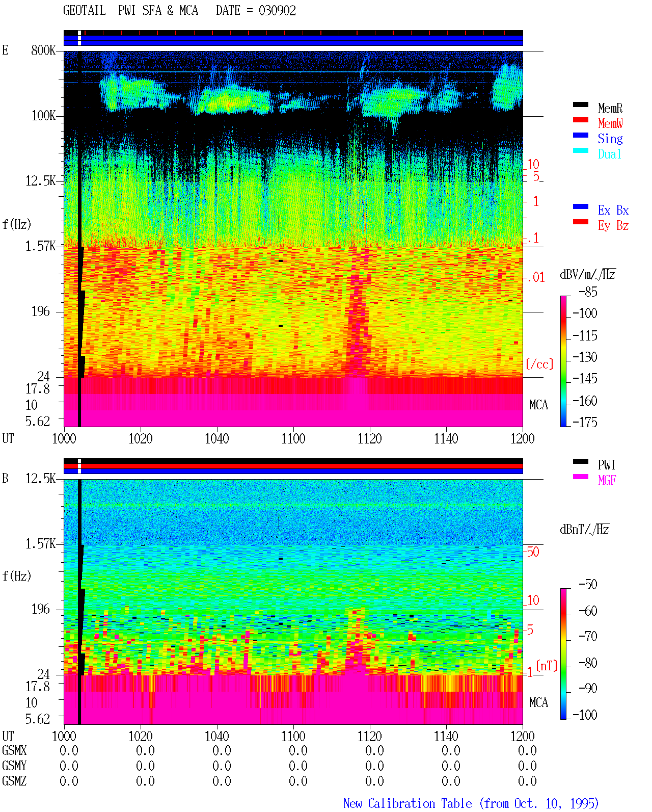Click the Sing legend label
Image resolution: width=652 pixels, height=812 pixels.
coord(610,139)
